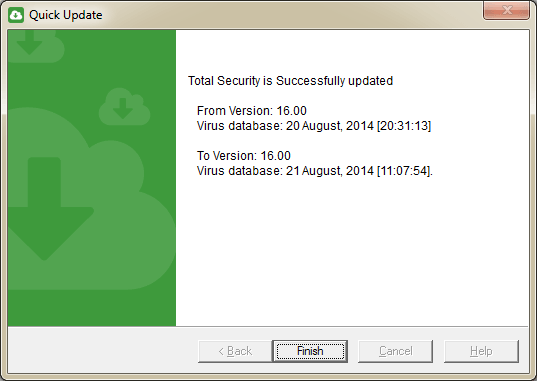537x381 pixels.
Task: Click the 21 August, 2014 virus database line
Action: 315,171
